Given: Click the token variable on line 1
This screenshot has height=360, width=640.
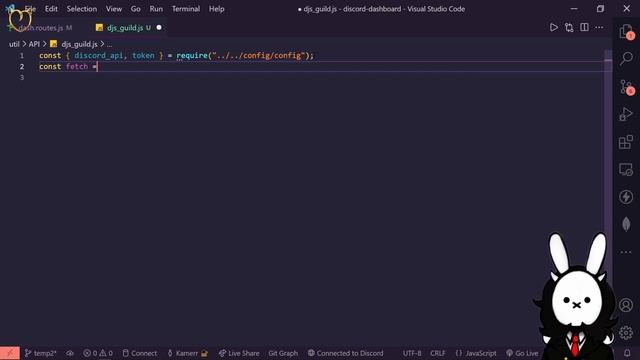Looking at the screenshot, I should pos(143,56).
